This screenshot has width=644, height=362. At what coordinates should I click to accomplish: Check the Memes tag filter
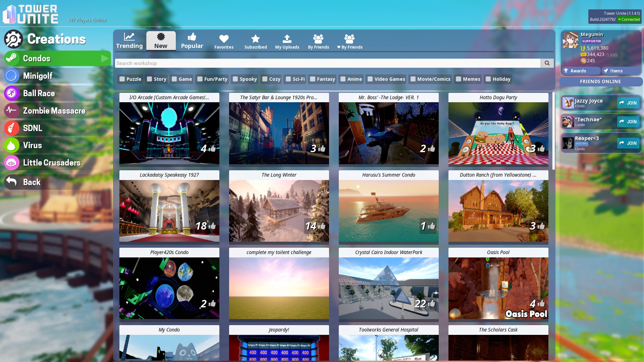pos(459,79)
